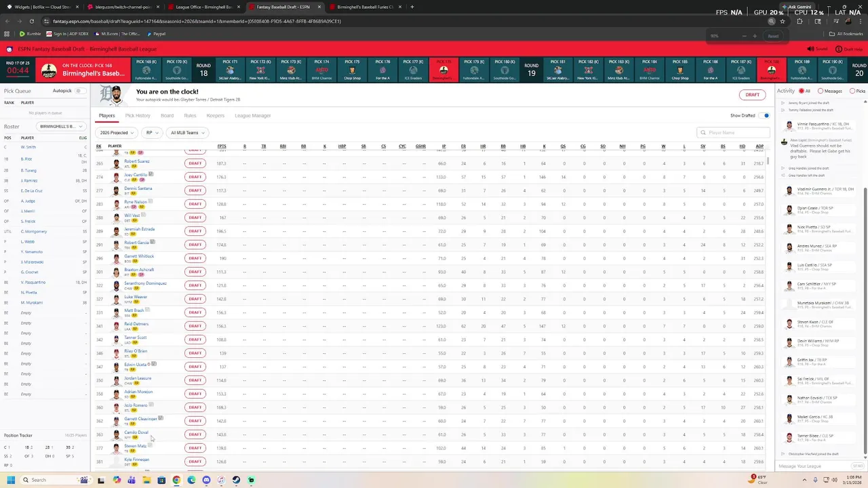
Task: Click the Message Your League input
Action: click(x=811, y=466)
